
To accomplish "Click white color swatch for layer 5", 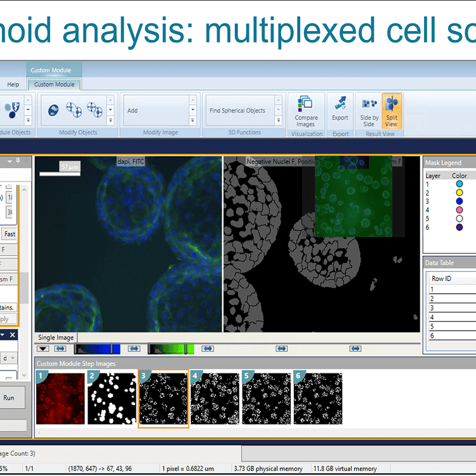I will pyautogui.click(x=459, y=218).
